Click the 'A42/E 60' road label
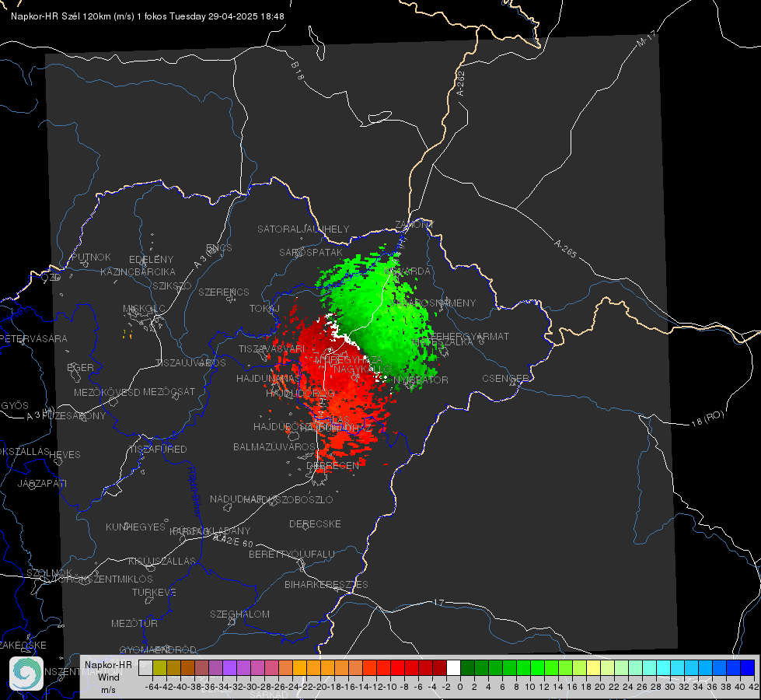Viewport: 761px width, 700px height. click(x=233, y=541)
